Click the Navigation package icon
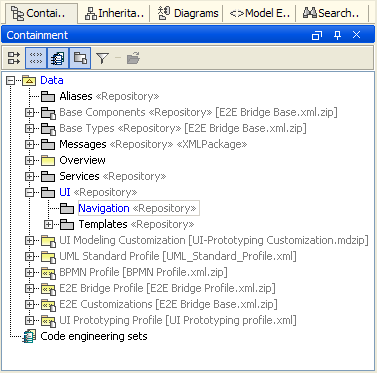The width and height of the screenshot is (377, 373). pyautogui.click(x=67, y=208)
